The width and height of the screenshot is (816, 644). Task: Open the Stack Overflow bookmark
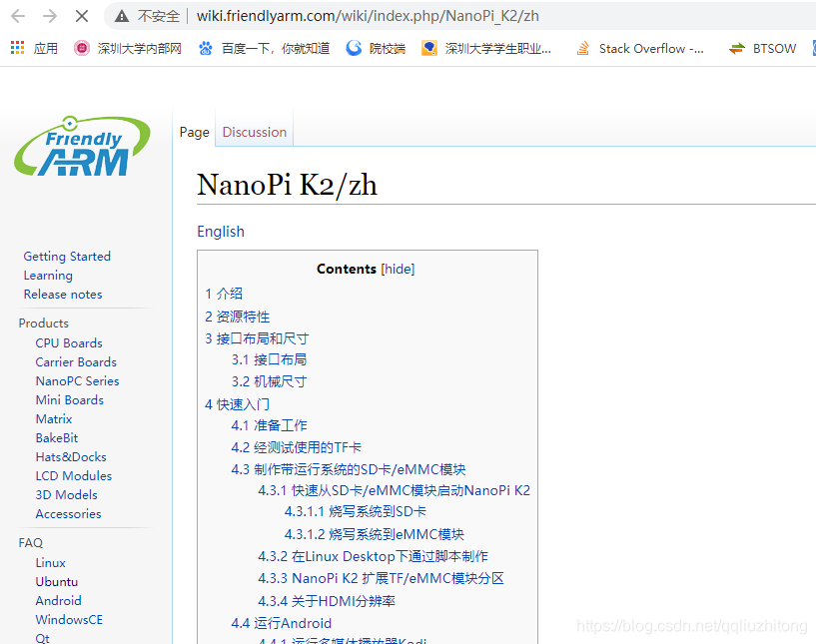(640, 48)
